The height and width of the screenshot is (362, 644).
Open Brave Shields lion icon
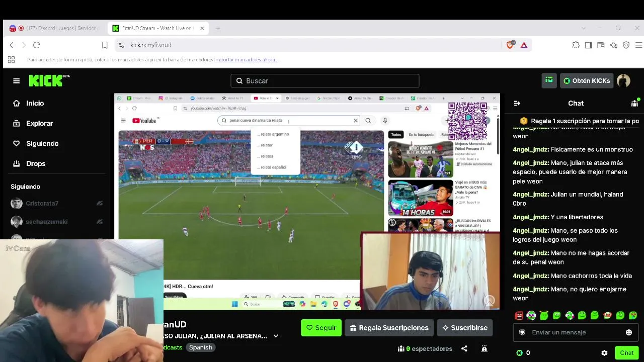[510, 45]
